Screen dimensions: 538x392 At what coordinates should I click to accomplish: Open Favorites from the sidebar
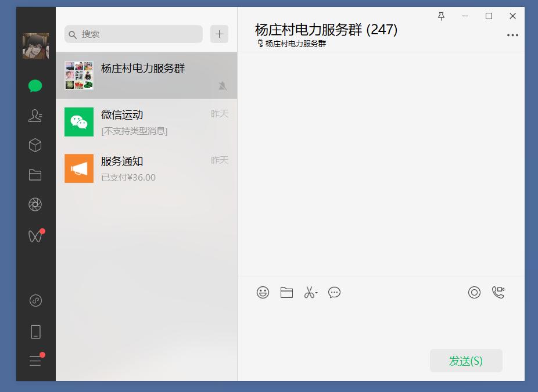pyautogui.click(x=35, y=145)
